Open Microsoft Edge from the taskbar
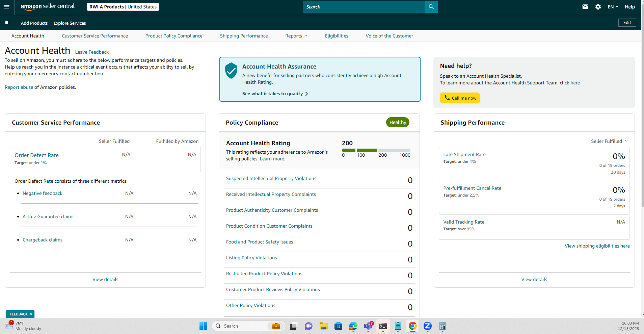 [353, 326]
